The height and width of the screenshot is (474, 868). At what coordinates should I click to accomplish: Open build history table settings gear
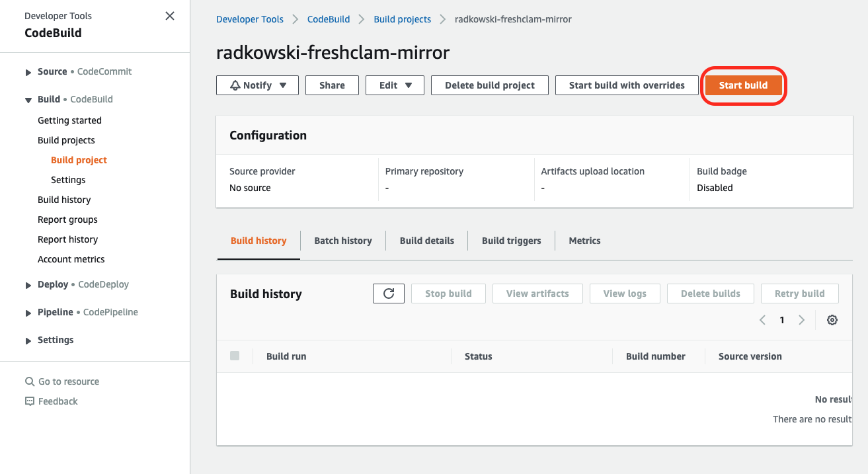click(832, 320)
